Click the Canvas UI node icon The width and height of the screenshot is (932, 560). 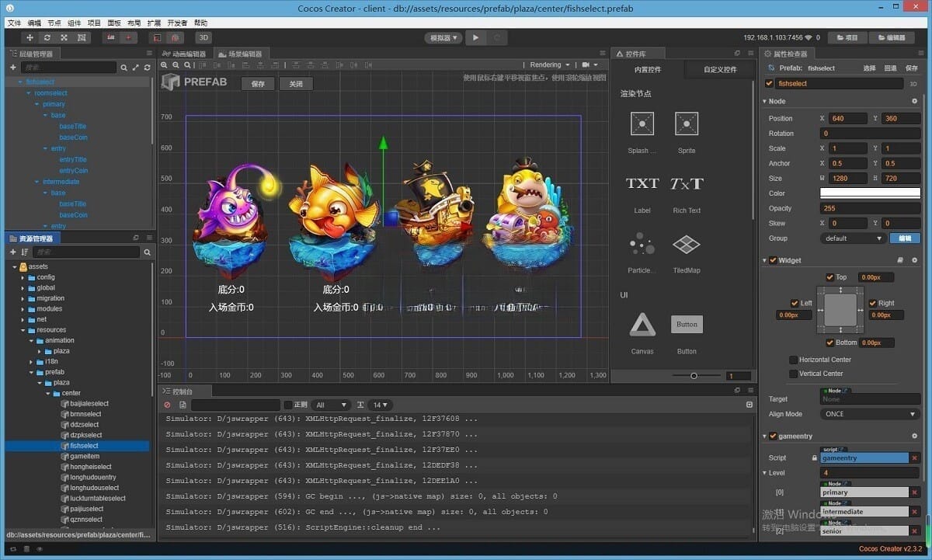642,324
